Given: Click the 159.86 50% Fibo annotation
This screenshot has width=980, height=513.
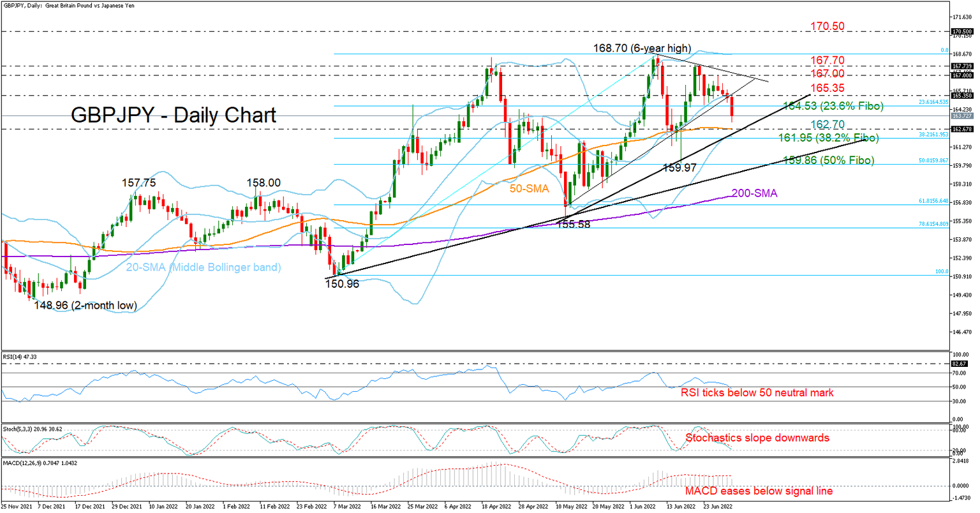Looking at the screenshot, I should (x=828, y=160).
